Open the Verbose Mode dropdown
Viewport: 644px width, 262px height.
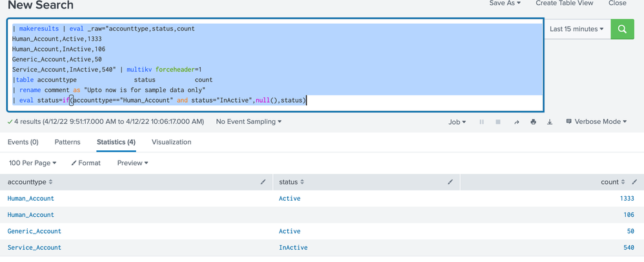[x=596, y=121]
